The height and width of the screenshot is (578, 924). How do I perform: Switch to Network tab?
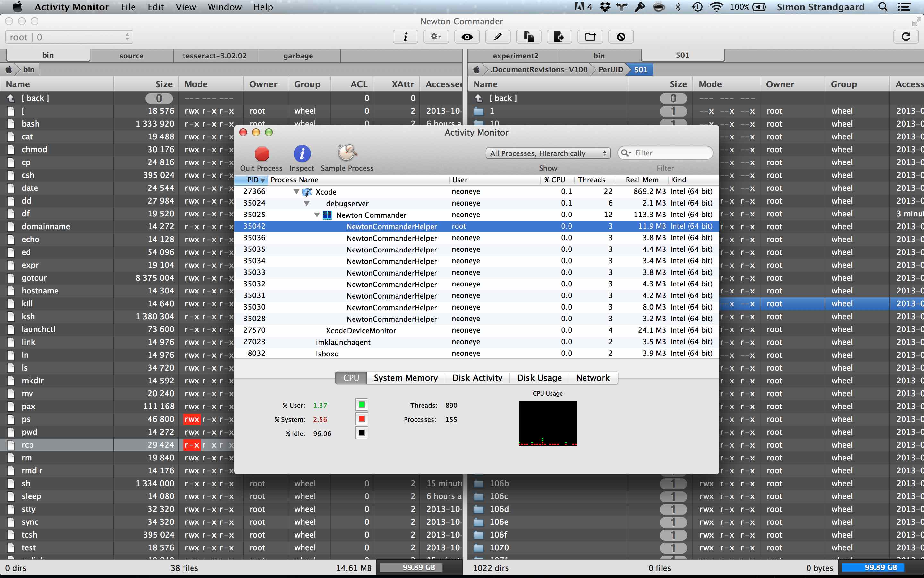click(593, 378)
